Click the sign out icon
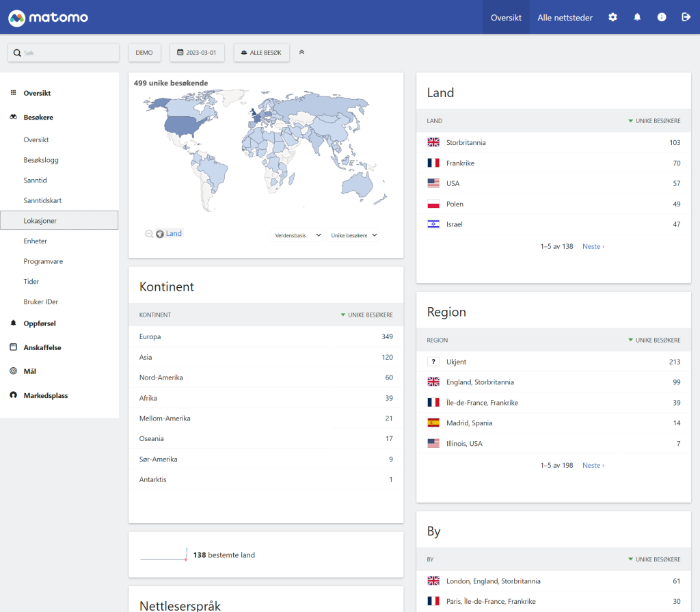 [686, 17]
